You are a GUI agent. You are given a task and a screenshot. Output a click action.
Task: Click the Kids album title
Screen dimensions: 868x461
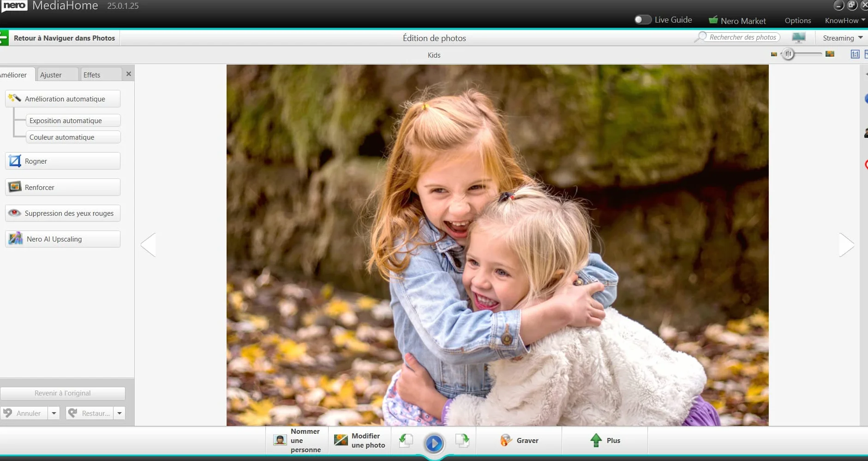(x=434, y=55)
